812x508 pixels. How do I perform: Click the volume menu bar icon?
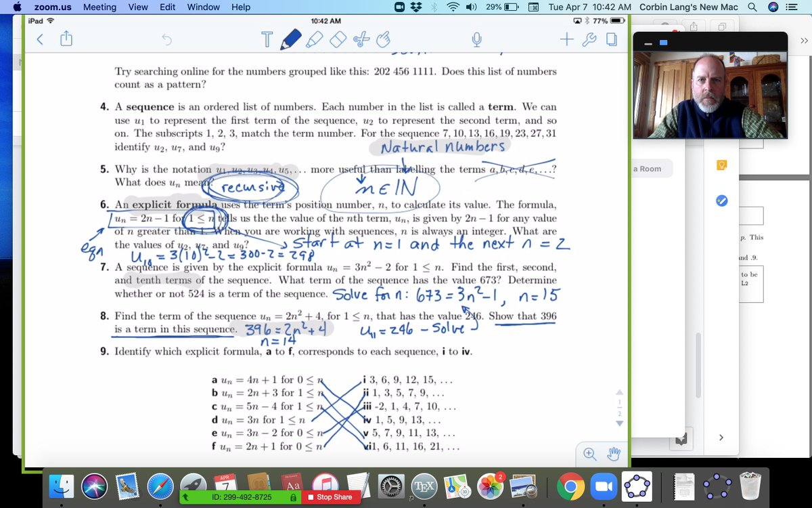(x=472, y=7)
